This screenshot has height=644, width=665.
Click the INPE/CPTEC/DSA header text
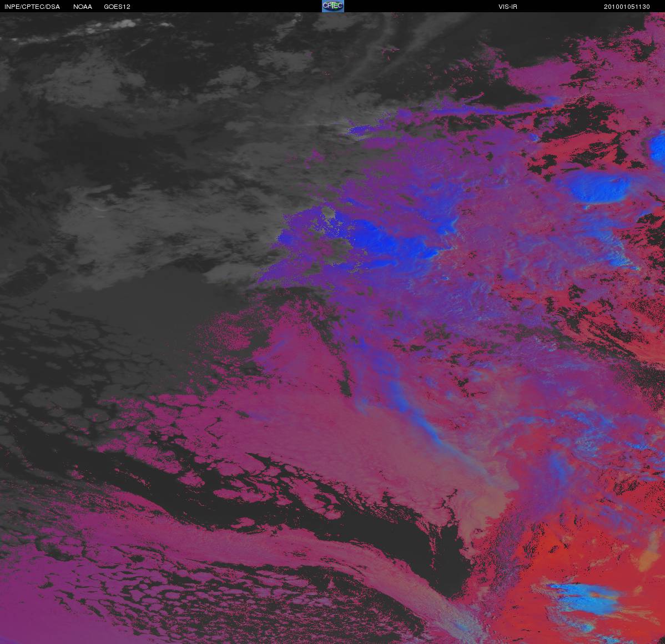[x=32, y=7]
